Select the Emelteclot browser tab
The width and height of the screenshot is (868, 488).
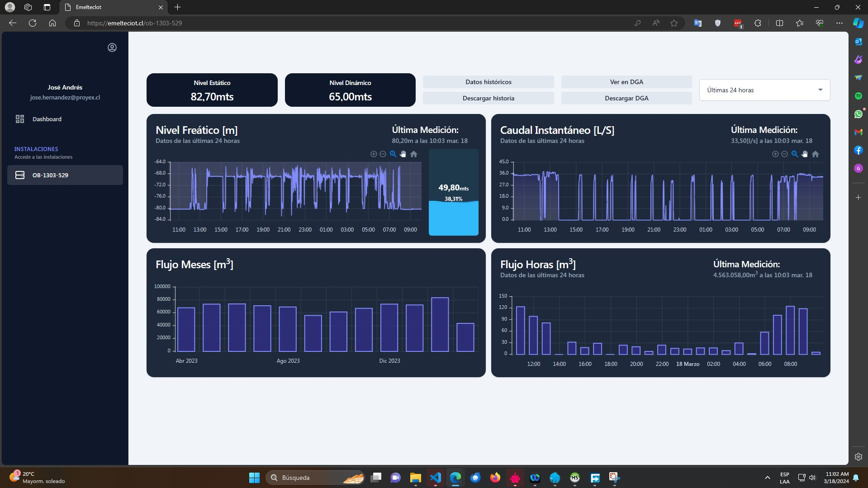coord(113,7)
